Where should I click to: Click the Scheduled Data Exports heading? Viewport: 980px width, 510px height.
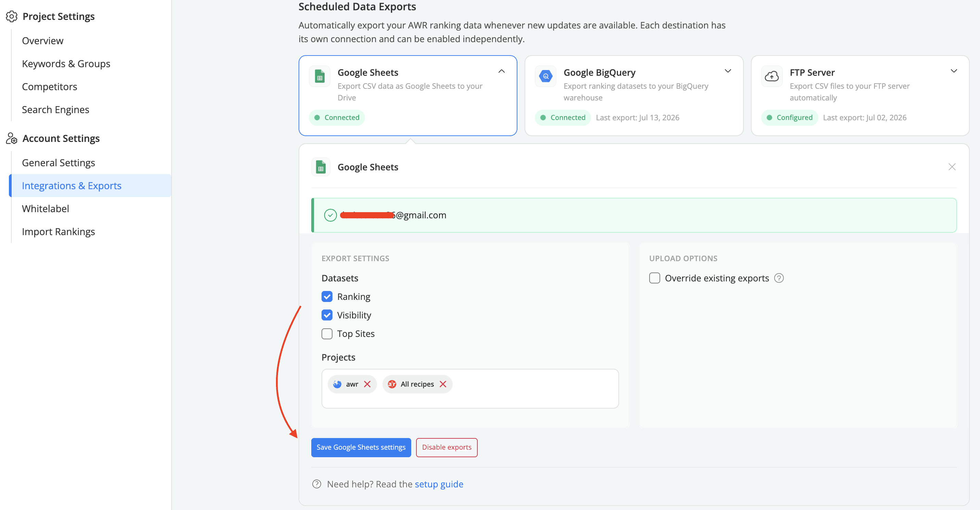point(357,7)
